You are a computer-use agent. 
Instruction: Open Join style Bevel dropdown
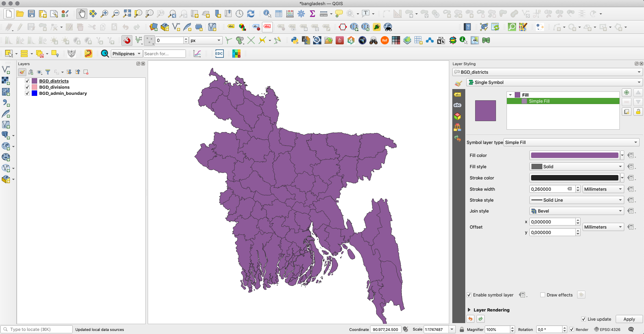[576, 211]
